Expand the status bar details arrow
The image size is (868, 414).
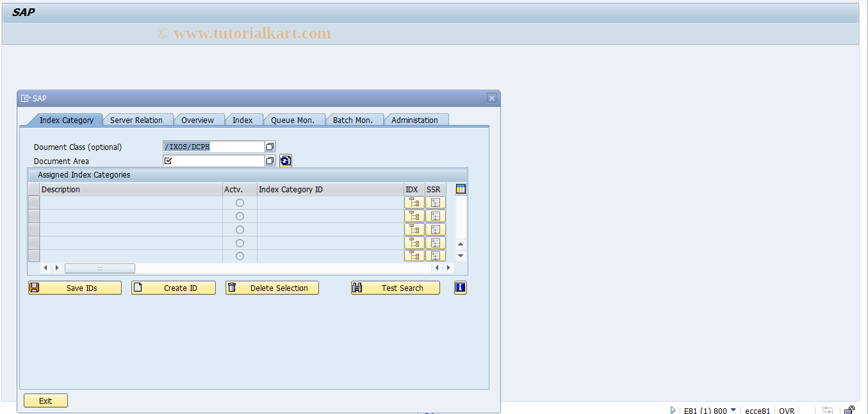tap(673, 410)
